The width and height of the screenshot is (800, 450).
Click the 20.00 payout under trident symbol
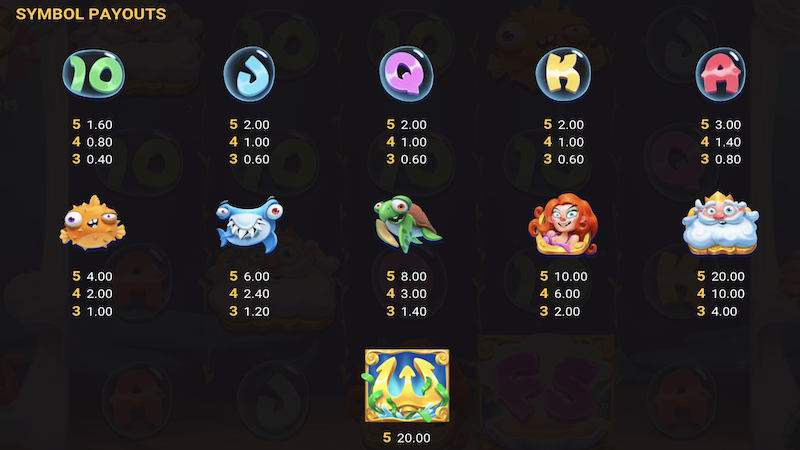point(413,438)
